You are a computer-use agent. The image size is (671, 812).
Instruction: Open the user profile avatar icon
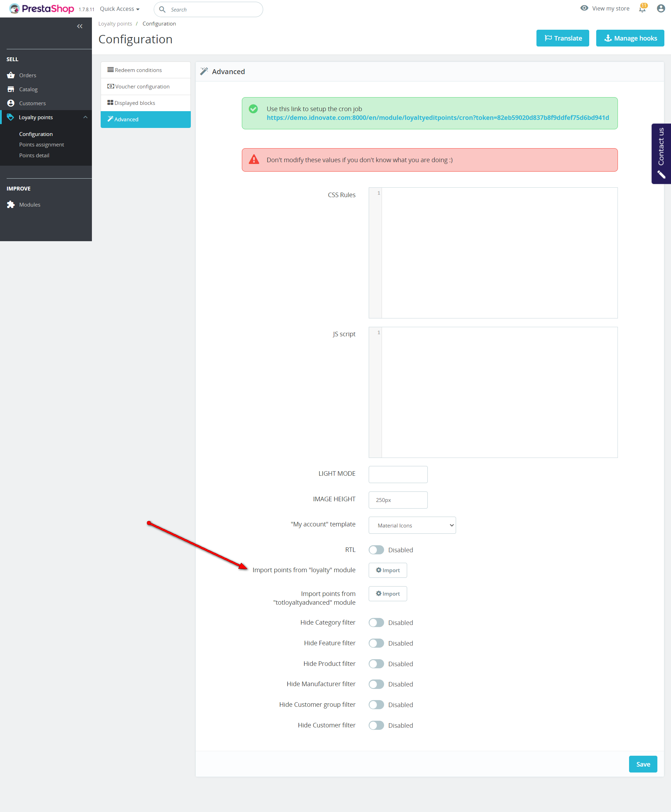tap(661, 8)
